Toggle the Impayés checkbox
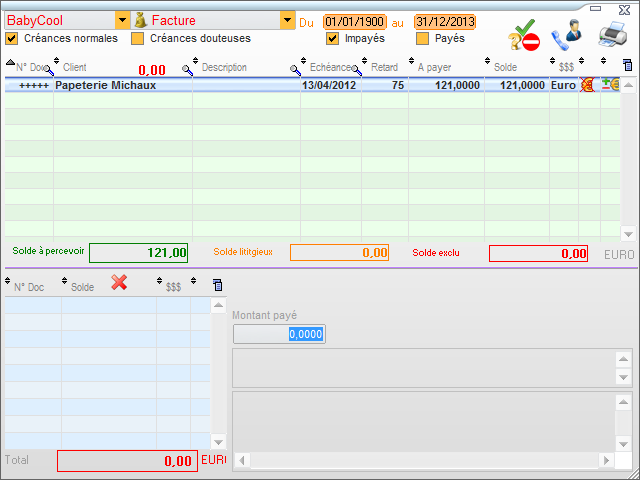 (x=333, y=39)
